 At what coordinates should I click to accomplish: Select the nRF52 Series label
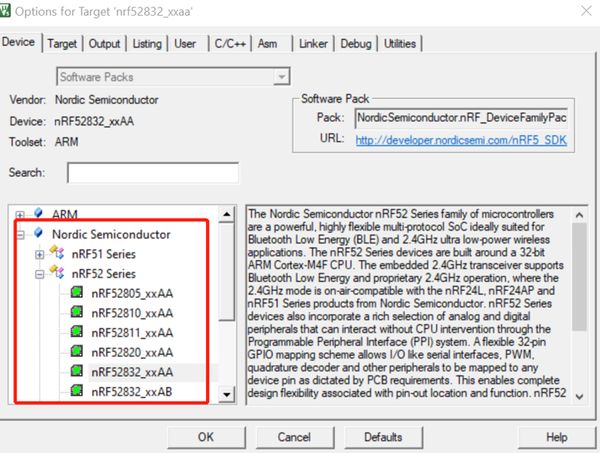[x=104, y=274]
